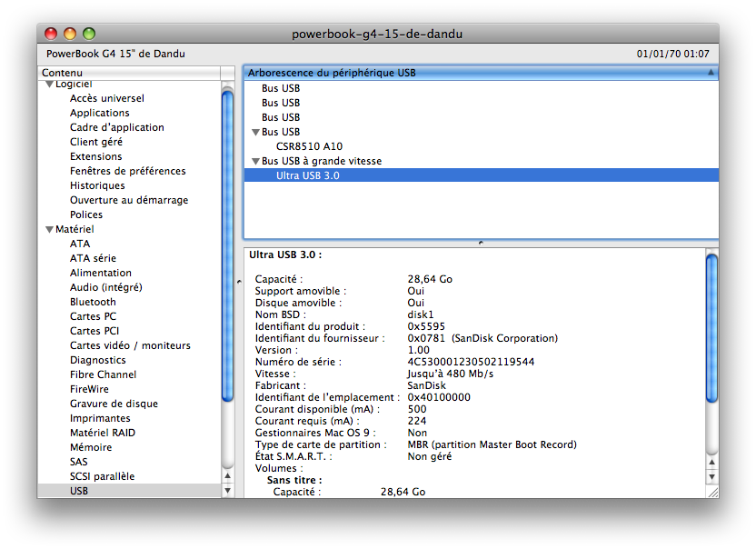Click sidebar scrollbar up arrow
756x549 pixels.
227,476
